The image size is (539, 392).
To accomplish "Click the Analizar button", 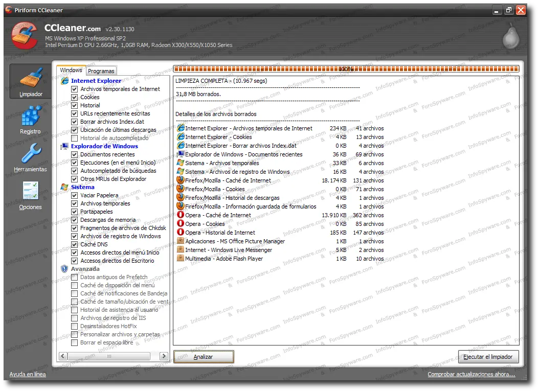I will pyautogui.click(x=204, y=357).
